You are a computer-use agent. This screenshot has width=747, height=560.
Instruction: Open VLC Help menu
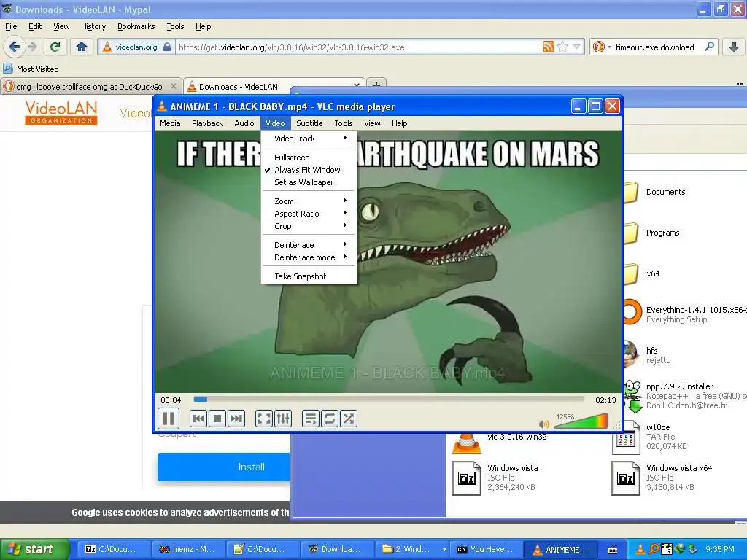(x=399, y=123)
